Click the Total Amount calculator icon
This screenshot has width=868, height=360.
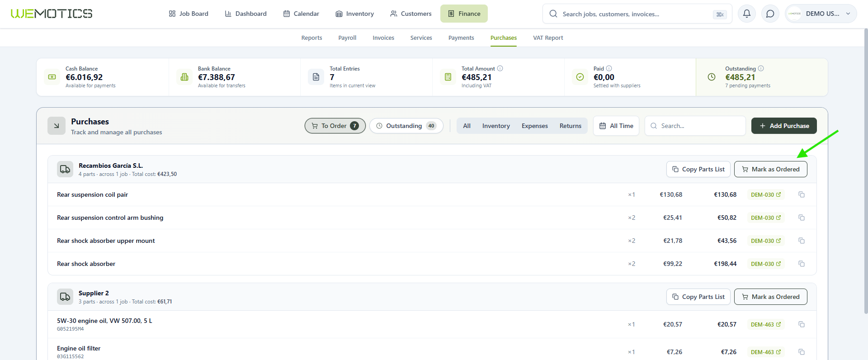448,77
